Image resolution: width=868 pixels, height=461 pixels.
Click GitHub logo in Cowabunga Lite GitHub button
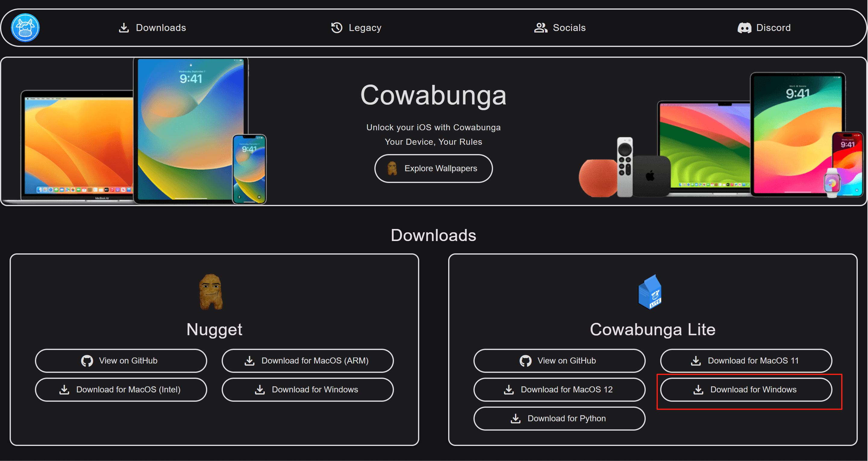point(525,361)
